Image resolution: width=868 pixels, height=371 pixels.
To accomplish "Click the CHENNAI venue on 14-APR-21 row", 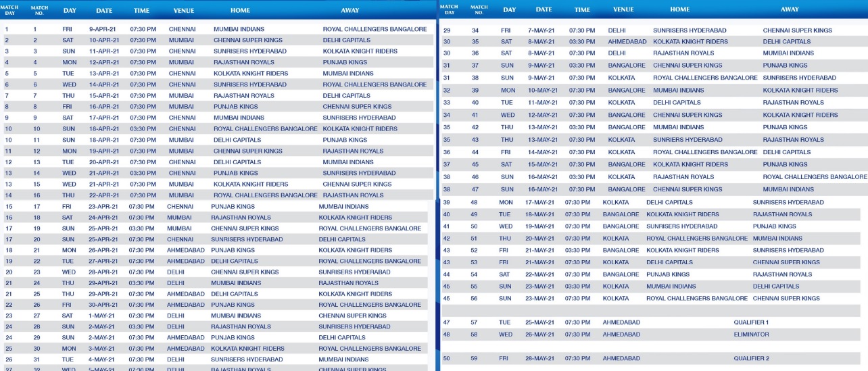I will tap(182, 84).
